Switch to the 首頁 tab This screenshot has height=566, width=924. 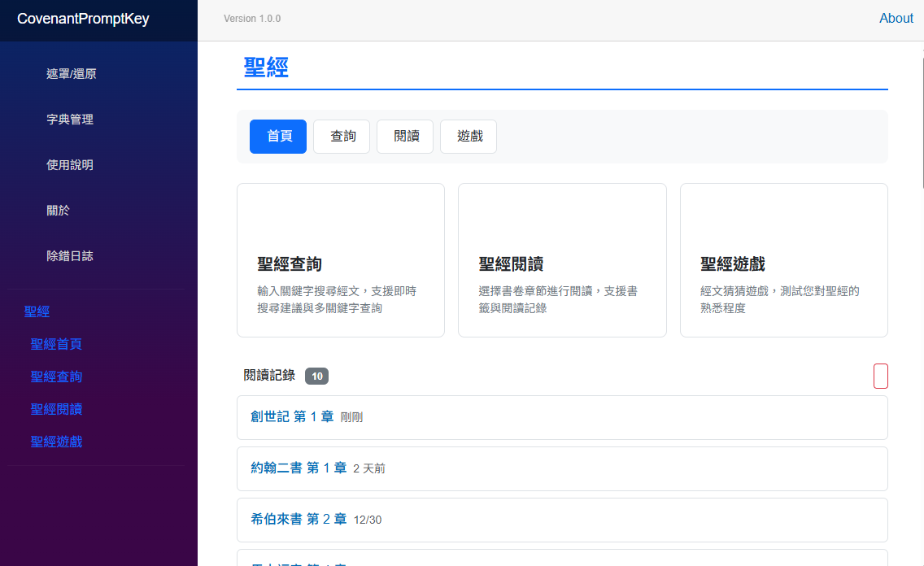click(x=278, y=137)
